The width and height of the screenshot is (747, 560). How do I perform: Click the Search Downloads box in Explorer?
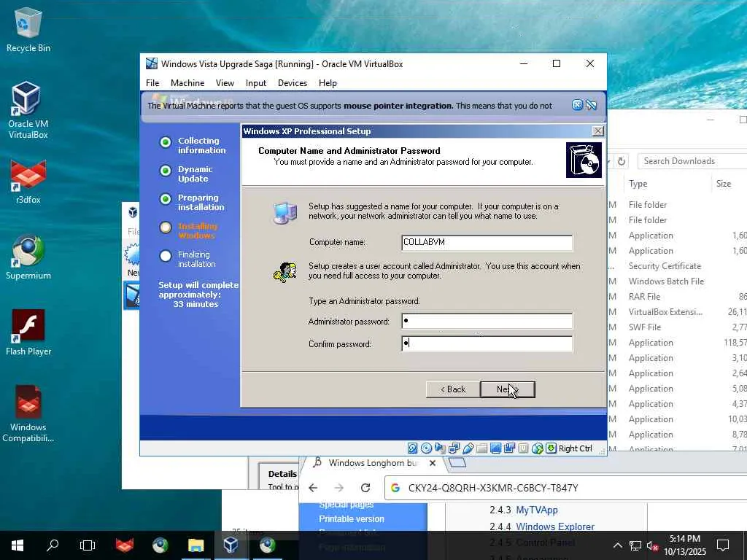pos(692,161)
